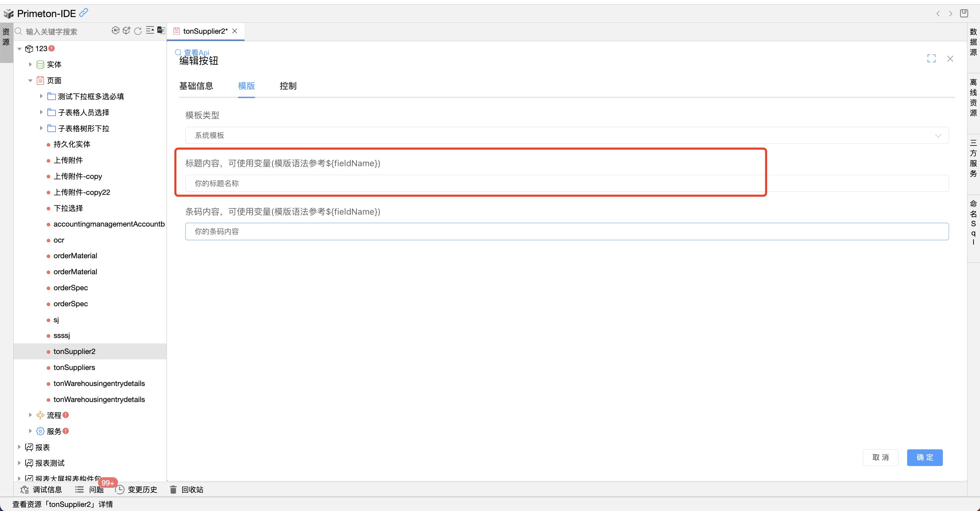This screenshot has height=511, width=980.
Task: Switch to the 控制 tab
Action: [x=288, y=86]
